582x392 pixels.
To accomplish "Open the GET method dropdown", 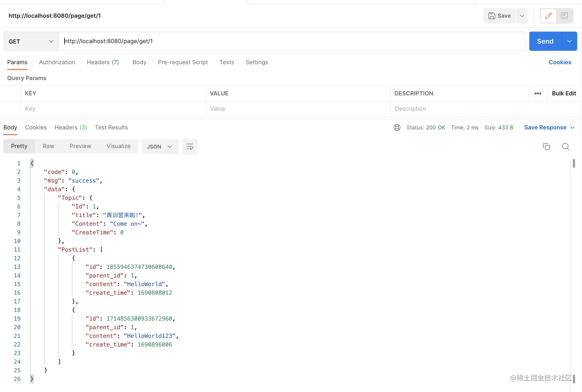I will pos(31,41).
